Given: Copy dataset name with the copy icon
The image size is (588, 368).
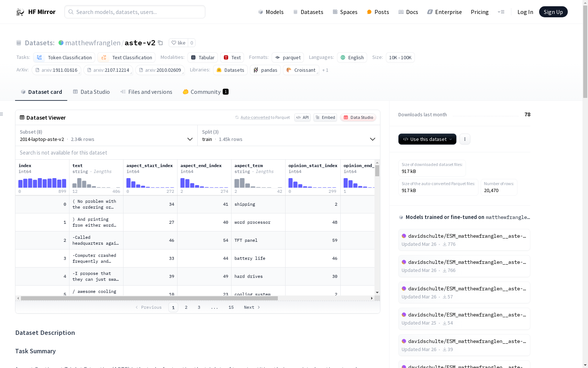Looking at the screenshot, I should [x=160, y=43].
